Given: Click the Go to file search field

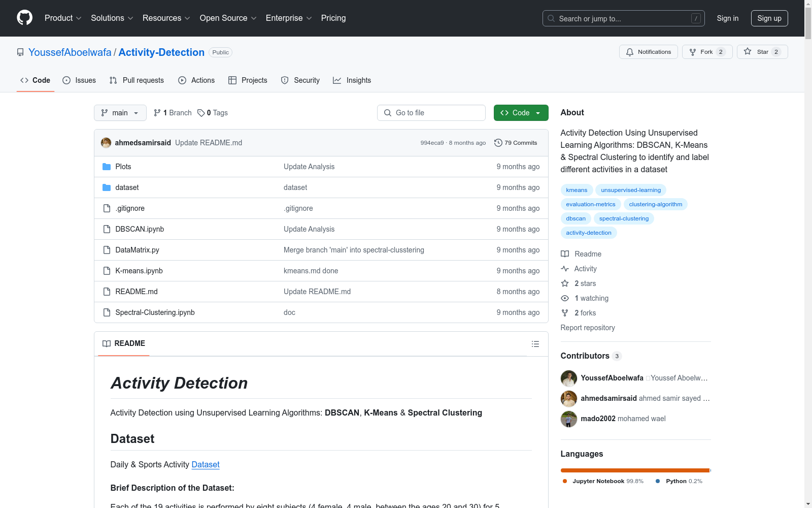Looking at the screenshot, I should (x=431, y=113).
